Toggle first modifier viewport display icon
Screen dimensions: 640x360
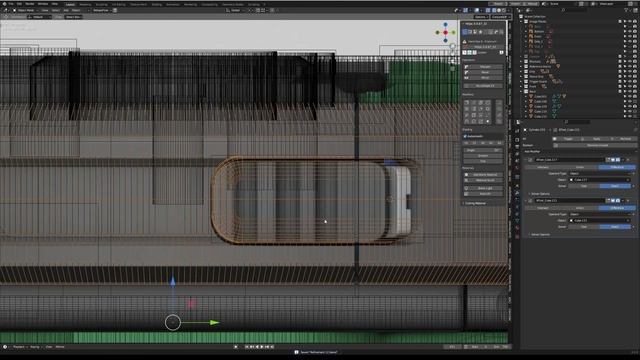coord(613,160)
